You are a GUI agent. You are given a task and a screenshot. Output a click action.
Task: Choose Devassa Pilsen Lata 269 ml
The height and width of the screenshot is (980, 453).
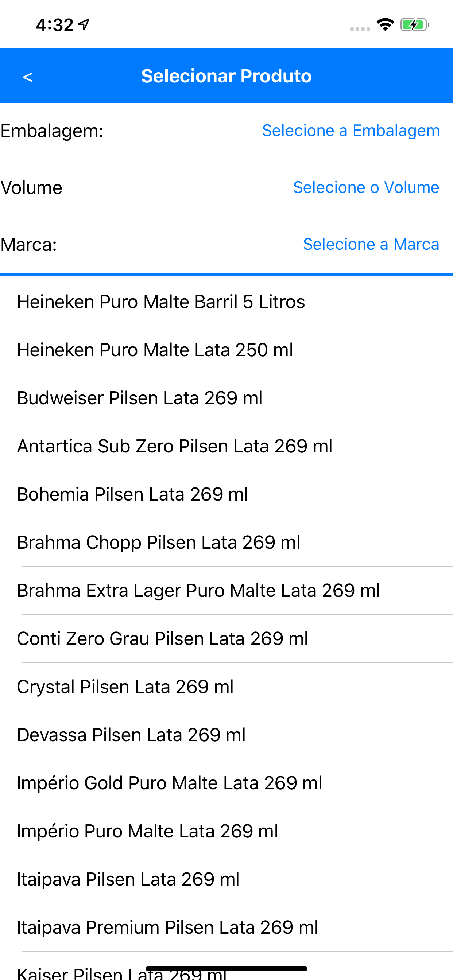(x=226, y=735)
